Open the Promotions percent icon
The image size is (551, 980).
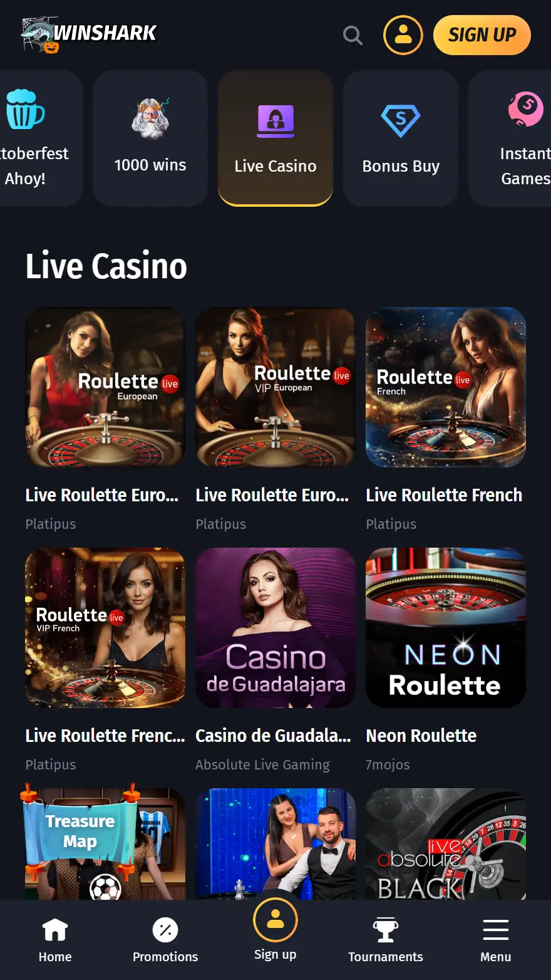point(165,930)
